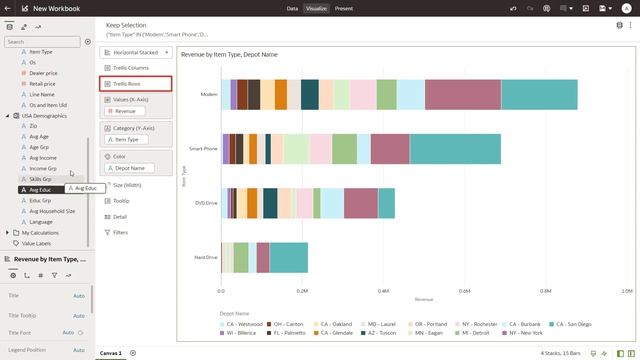This screenshot has width=640, height=360.
Task: Click the NY - New York legend swatch
Action: click(504, 333)
